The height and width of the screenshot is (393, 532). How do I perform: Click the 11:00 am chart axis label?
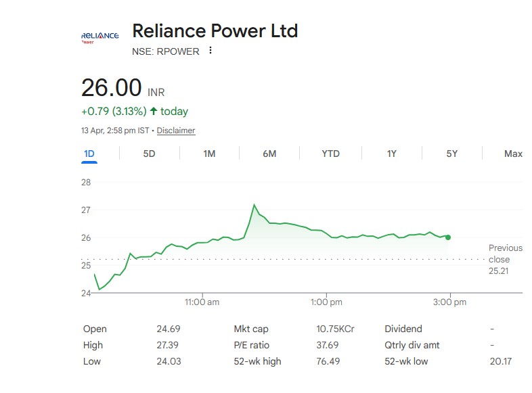pyautogui.click(x=202, y=302)
